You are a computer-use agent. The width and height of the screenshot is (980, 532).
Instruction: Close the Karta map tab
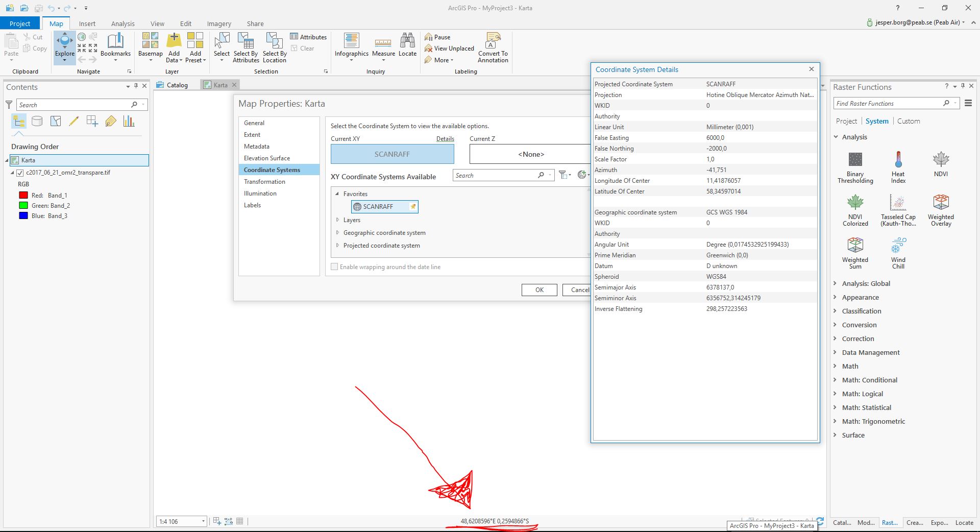pos(234,85)
